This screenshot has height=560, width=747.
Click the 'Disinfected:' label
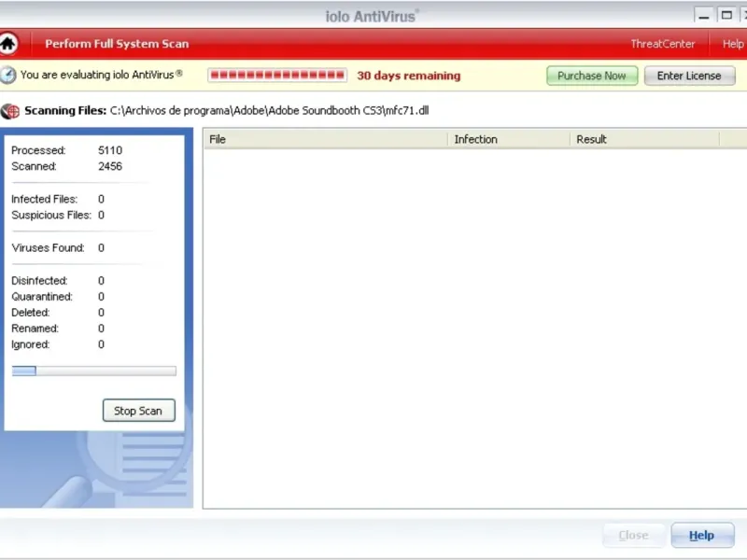click(x=39, y=281)
